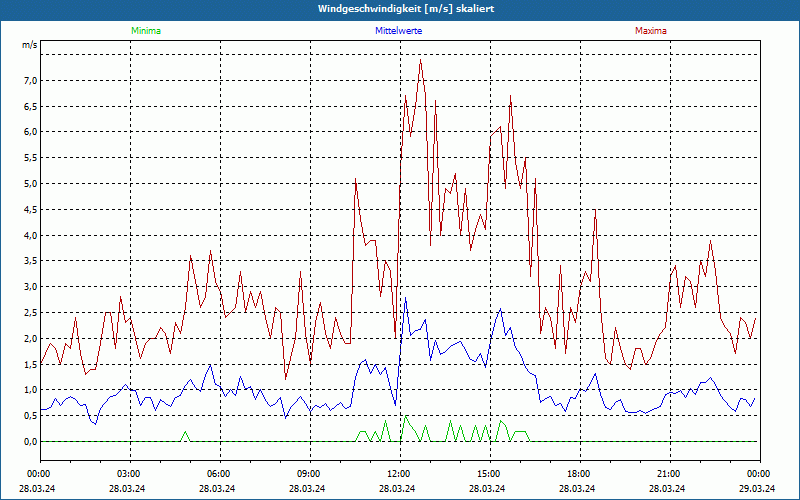Click the isolated green Minima spike before 06:00
The height and width of the screenshot is (500, 800).
coord(184,433)
